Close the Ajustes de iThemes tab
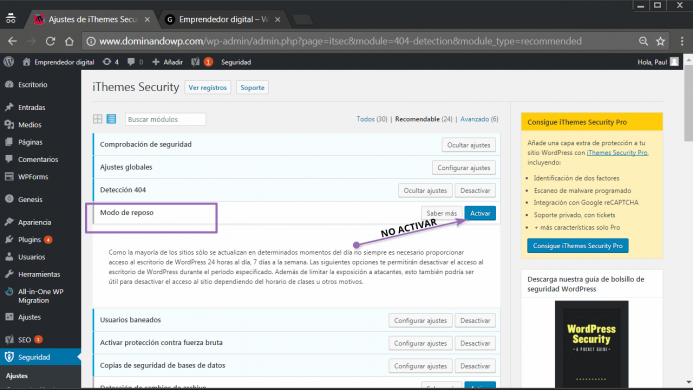The width and height of the screenshot is (693, 390). pos(147,19)
